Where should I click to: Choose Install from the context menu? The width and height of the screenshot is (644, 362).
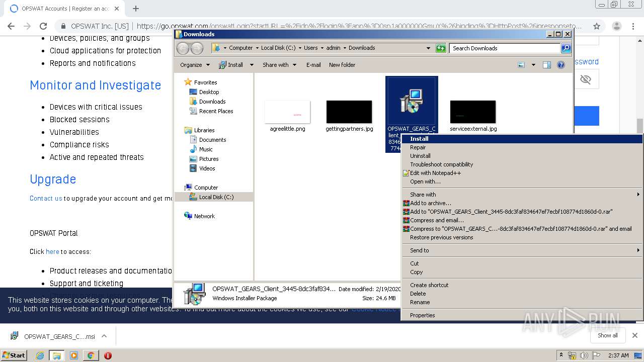point(522,139)
